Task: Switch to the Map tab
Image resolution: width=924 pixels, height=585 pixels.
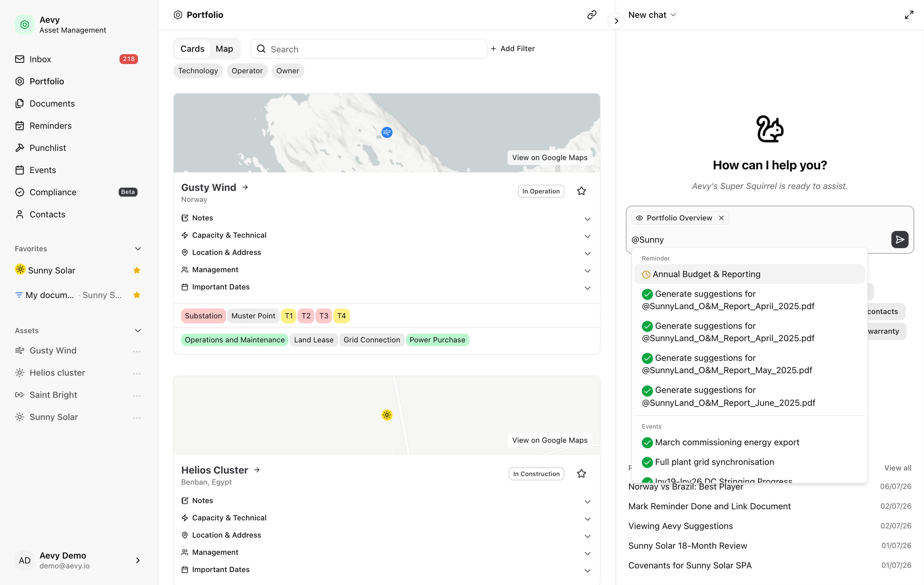Action: [x=224, y=49]
